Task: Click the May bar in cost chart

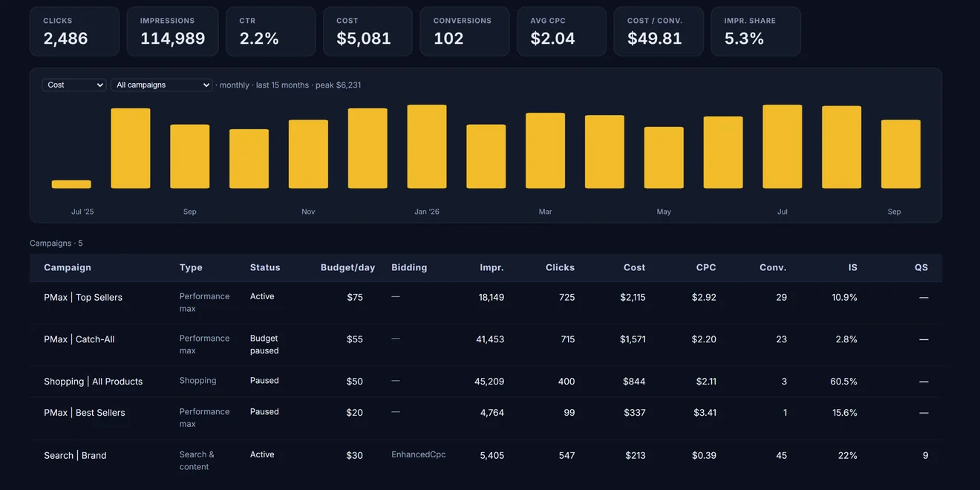Action: 664,157
